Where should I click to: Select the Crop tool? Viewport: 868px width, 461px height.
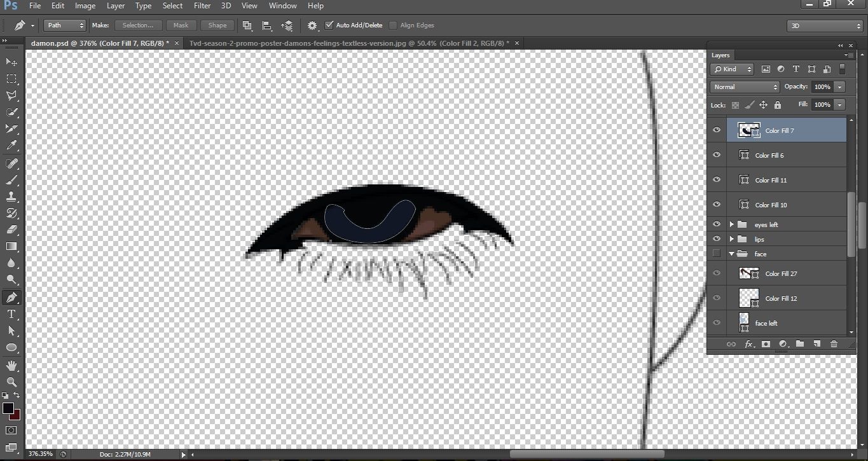pos(11,128)
